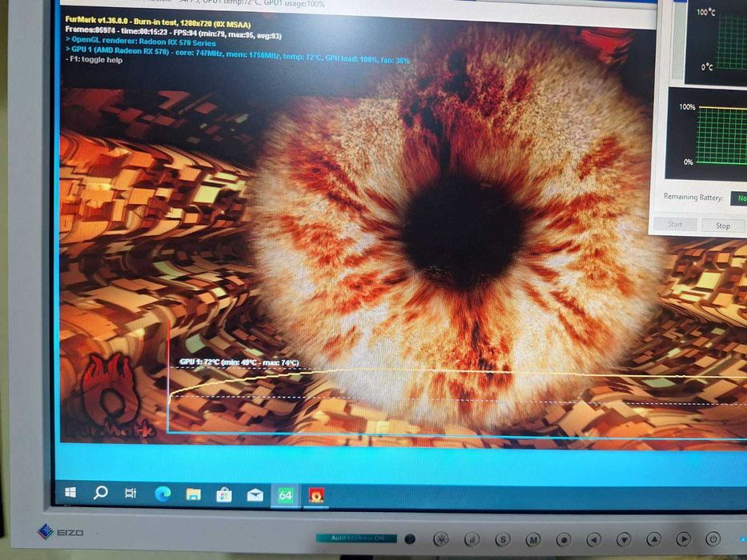Click the 100% label on usage graph
The height and width of the screenshot is (560, 747).
[688, 106]
